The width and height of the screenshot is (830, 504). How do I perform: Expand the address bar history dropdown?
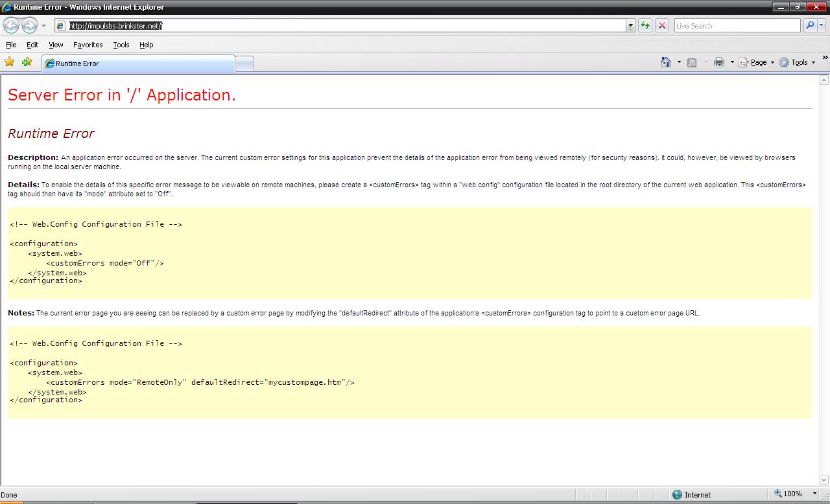tap(630, 25)
